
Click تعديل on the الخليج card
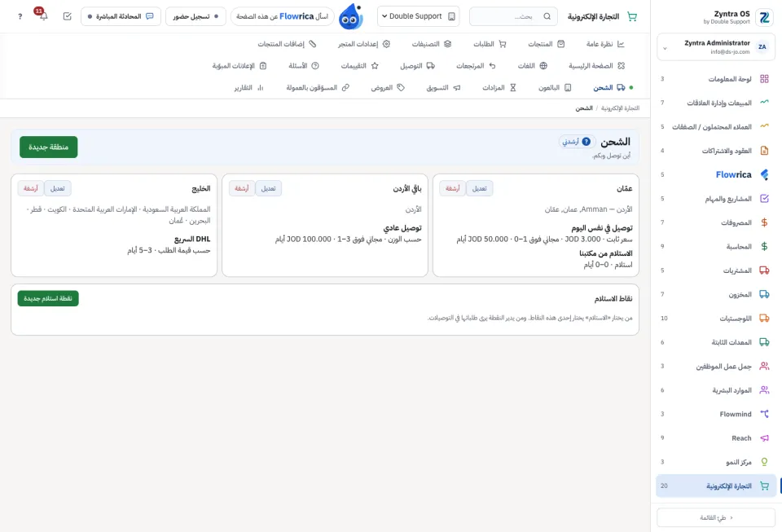pos(57,188)
